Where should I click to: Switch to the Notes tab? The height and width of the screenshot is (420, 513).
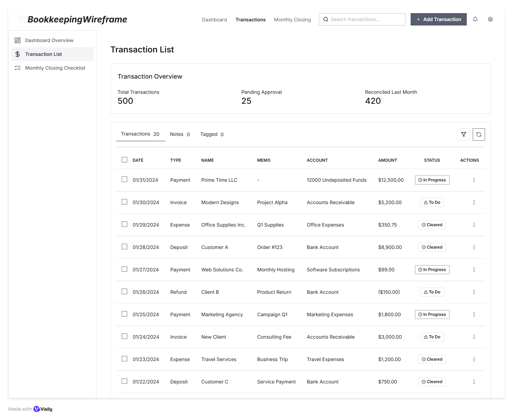coord(180,134)
